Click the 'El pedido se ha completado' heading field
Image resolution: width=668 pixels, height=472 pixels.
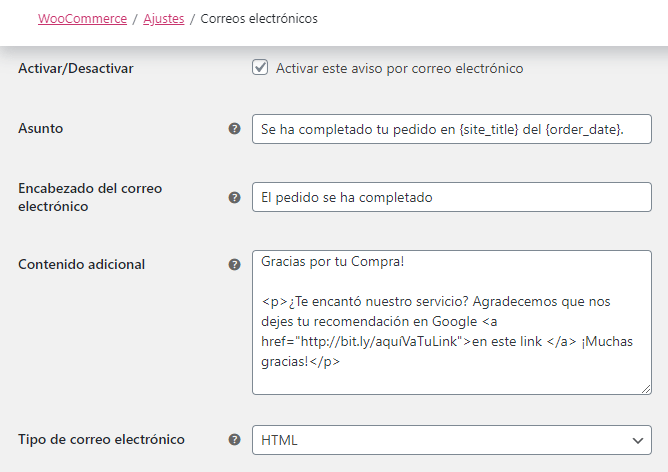pyautogui.click(x=452, y=197)
